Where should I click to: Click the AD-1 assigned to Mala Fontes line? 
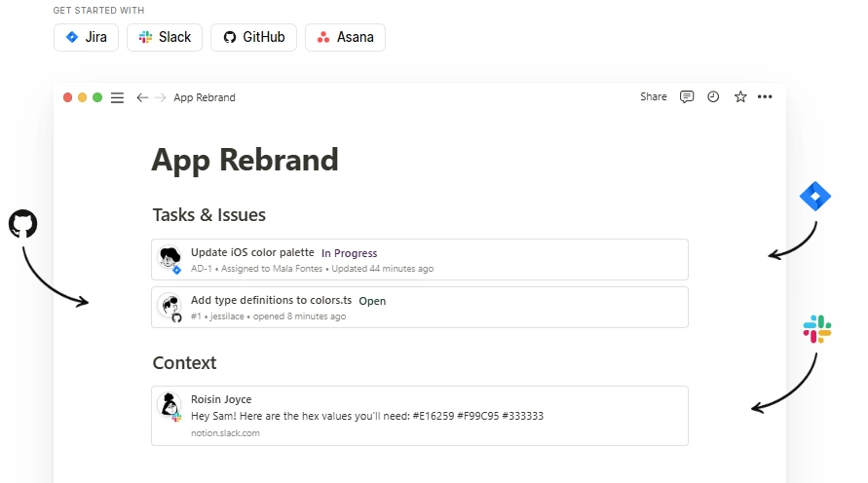point(312,269)
